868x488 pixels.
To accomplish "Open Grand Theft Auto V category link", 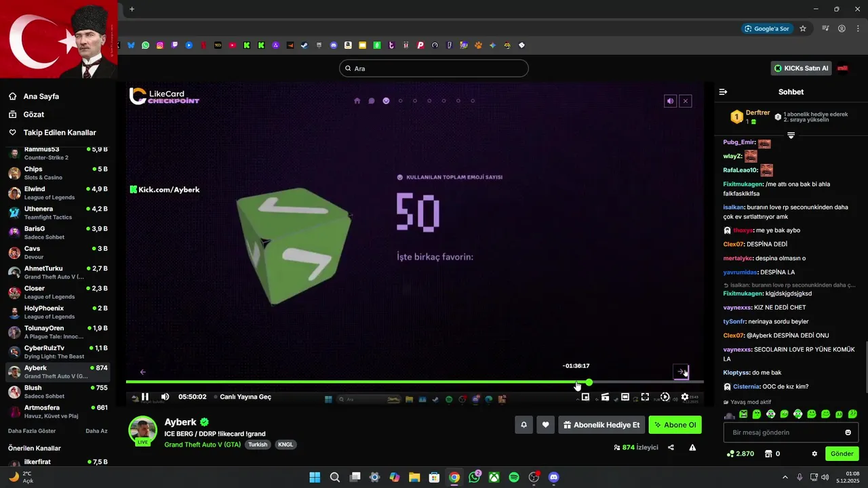I will [x=202, y=445].
